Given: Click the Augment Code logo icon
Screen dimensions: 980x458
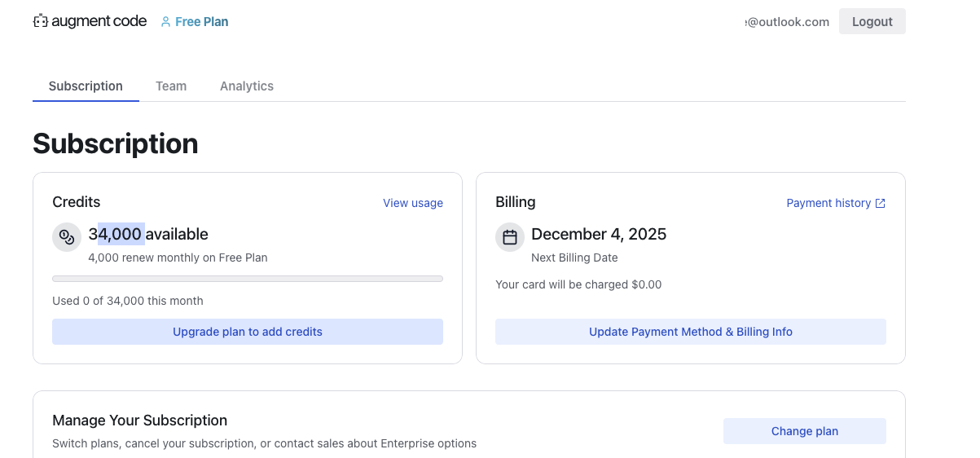Looking at the screenshot, I should point(41,21).
